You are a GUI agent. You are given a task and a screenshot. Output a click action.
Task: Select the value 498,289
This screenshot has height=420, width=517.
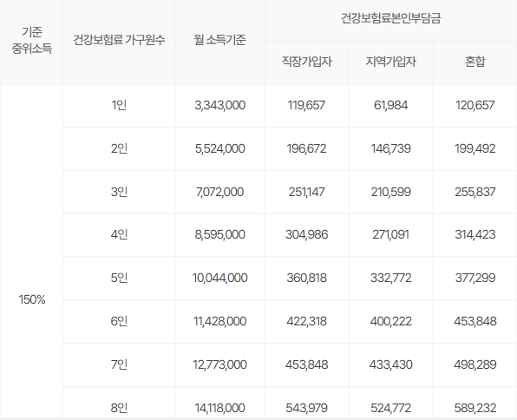point(475,364)
